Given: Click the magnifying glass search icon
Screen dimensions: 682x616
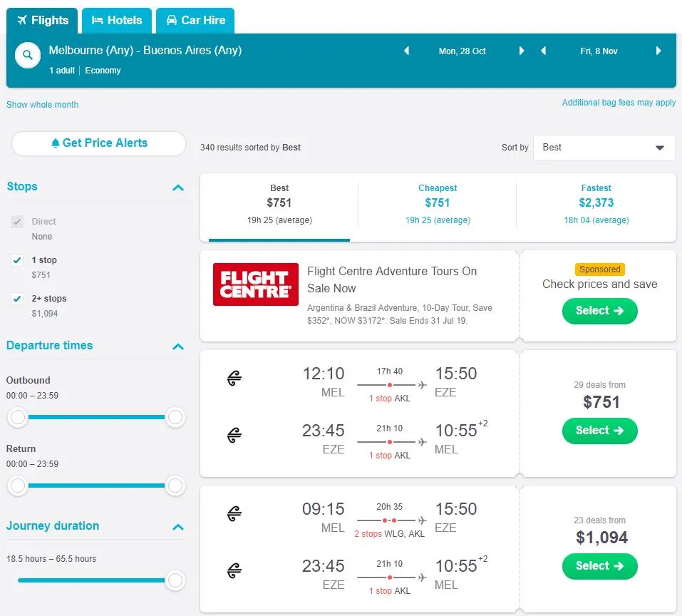Looking at the screenshot, I should pos(27,55).
